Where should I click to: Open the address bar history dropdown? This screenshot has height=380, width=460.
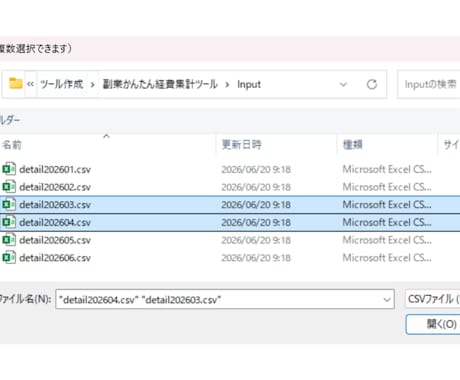(343, 85)
